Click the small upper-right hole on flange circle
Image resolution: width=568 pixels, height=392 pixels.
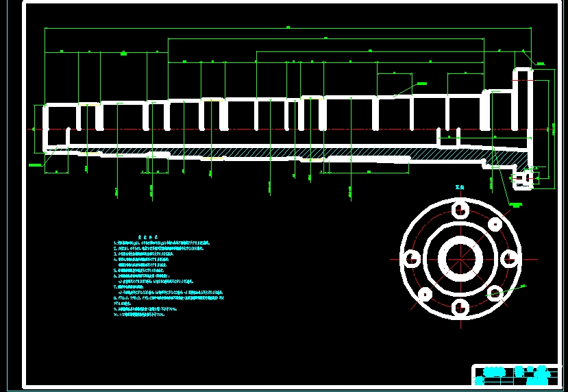[495, 225]
